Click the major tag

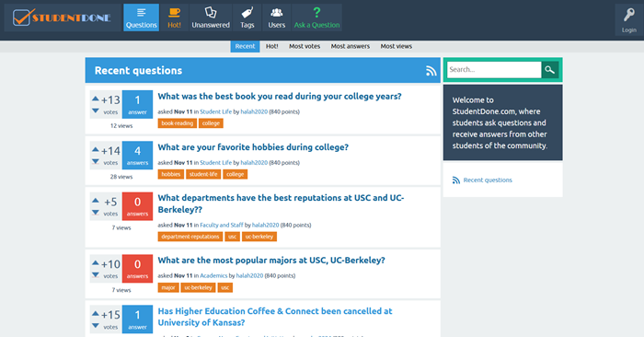pyautogui.click(x=168, y=287)
